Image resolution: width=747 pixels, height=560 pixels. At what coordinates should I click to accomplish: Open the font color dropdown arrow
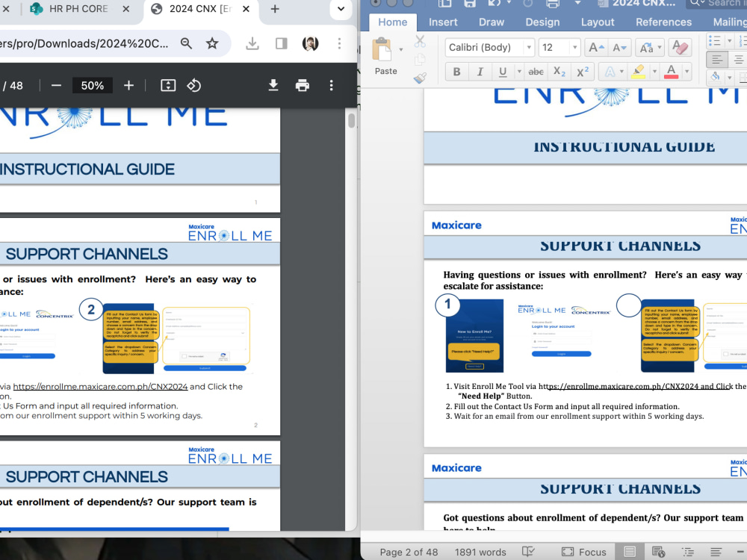point(686,72)
